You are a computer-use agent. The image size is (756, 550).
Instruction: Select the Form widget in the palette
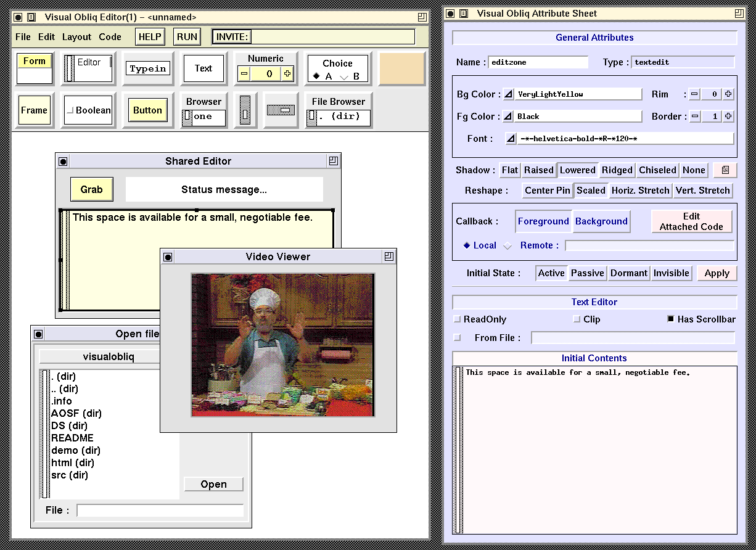click(x=35, y=68)
